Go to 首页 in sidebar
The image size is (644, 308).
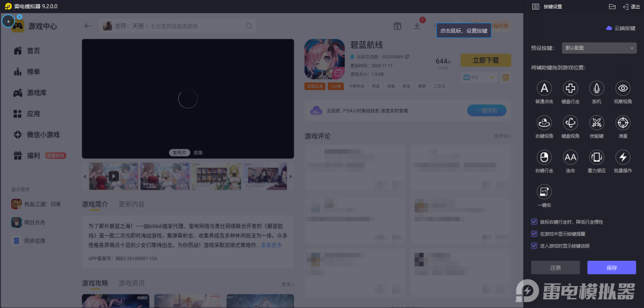[26, 51]
